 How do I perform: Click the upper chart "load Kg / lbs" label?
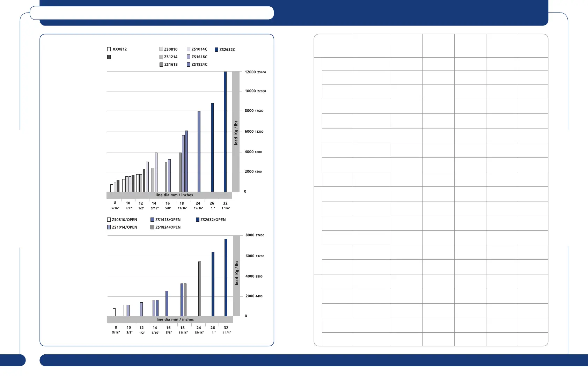(236, 133)
